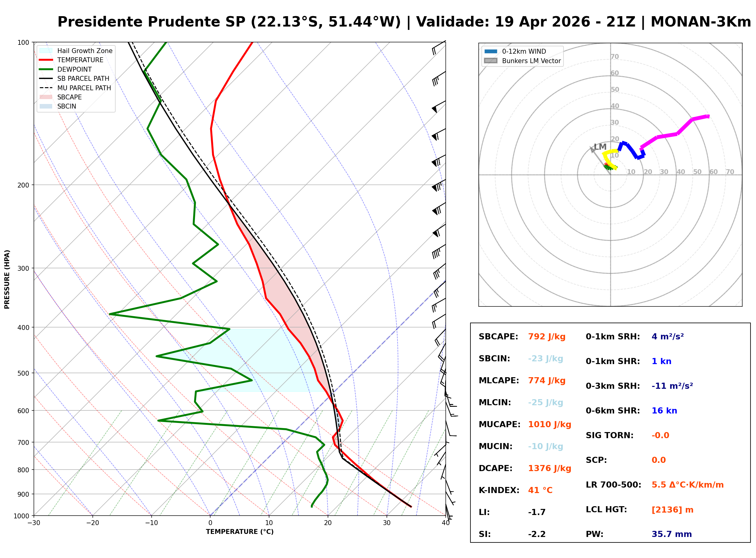Viewport: 756px width, 558px height.
Task: Click the red TEMPERATURE legend line
Action: tap(46, 60)
